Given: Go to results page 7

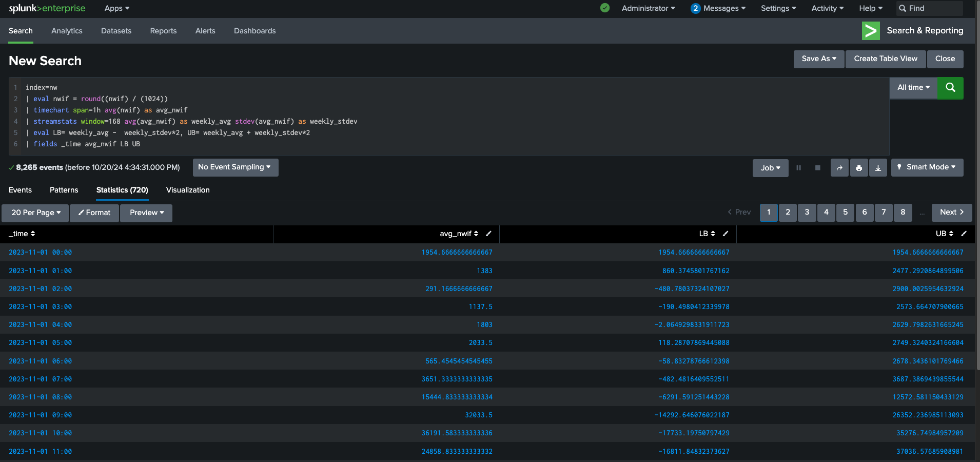Looking at the screenshot, I should pyautogui.click(x=884, y=213).
